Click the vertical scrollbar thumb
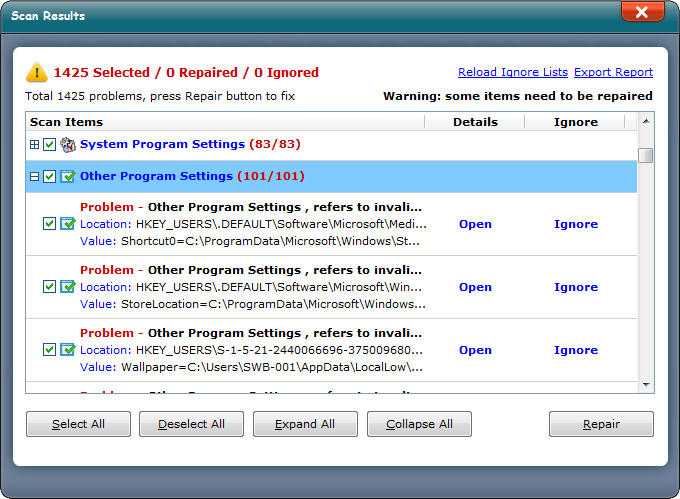This screenshot has height=499, width=680. (646, 155)
